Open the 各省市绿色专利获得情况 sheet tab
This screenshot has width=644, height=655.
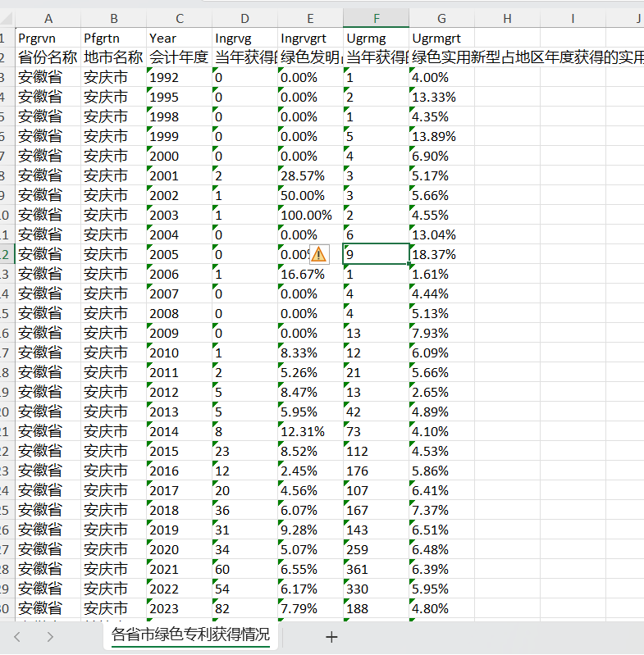[x=190, y=635]
